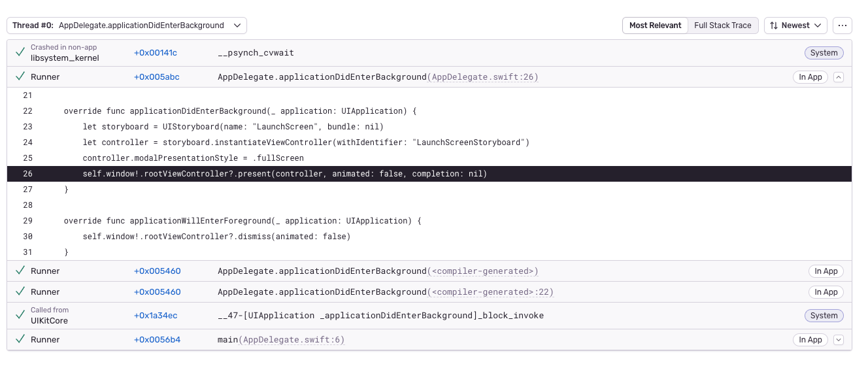Screen dimensions: 868x366
Task: Open the three-dots more options menu
Action: pos(843,25)
